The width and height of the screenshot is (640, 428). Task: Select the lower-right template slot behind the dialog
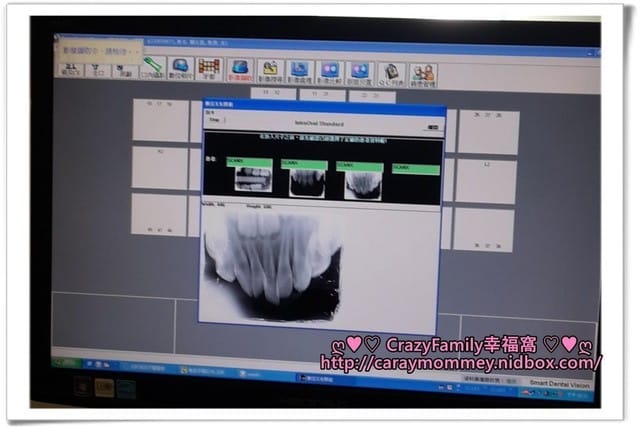click(484, 229)
